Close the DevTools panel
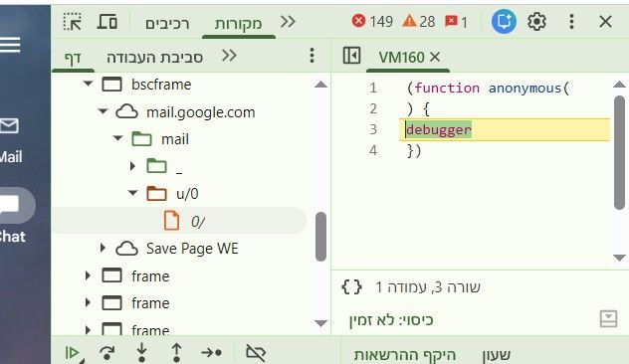 pyautogui.click(x=606, y=21)
